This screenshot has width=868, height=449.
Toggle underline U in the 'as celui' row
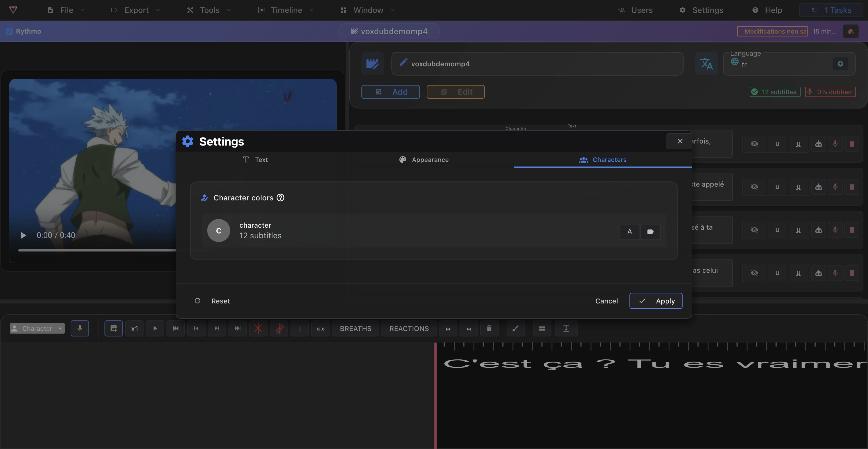click(798, 273)
